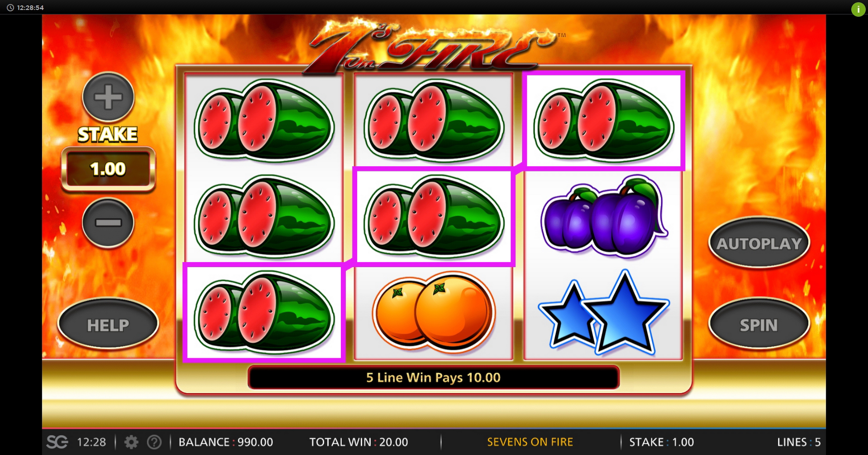Click the oranges symbol
868x455 pixels.
(x=433, y=312)
